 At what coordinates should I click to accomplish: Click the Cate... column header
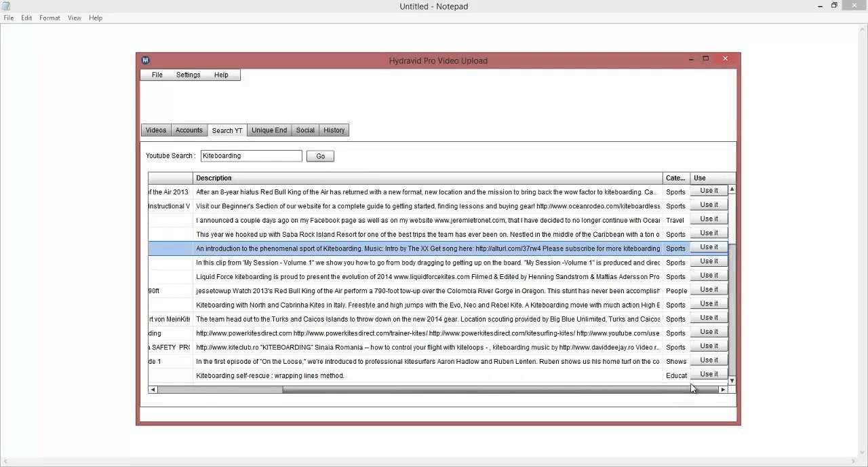[676, 178]
